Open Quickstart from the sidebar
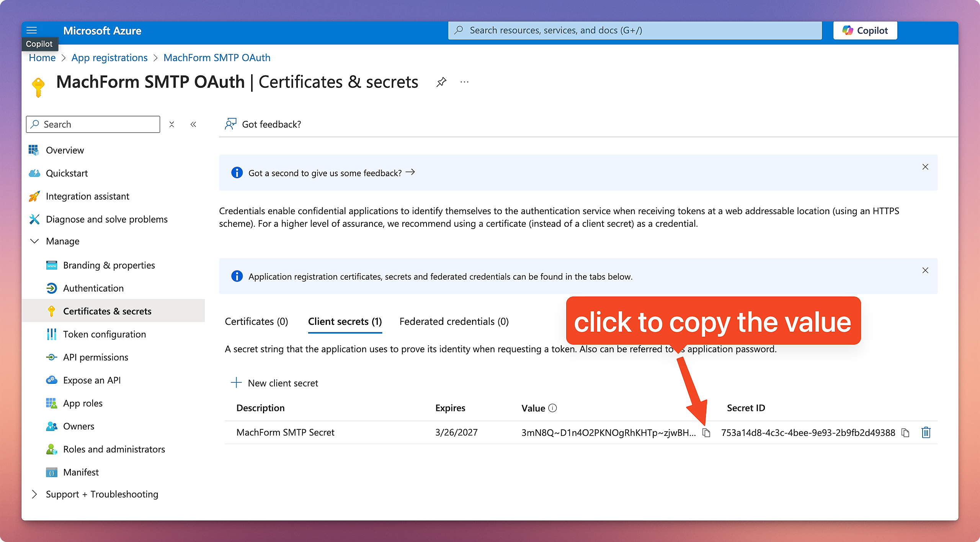 click(x=67, y=173)
